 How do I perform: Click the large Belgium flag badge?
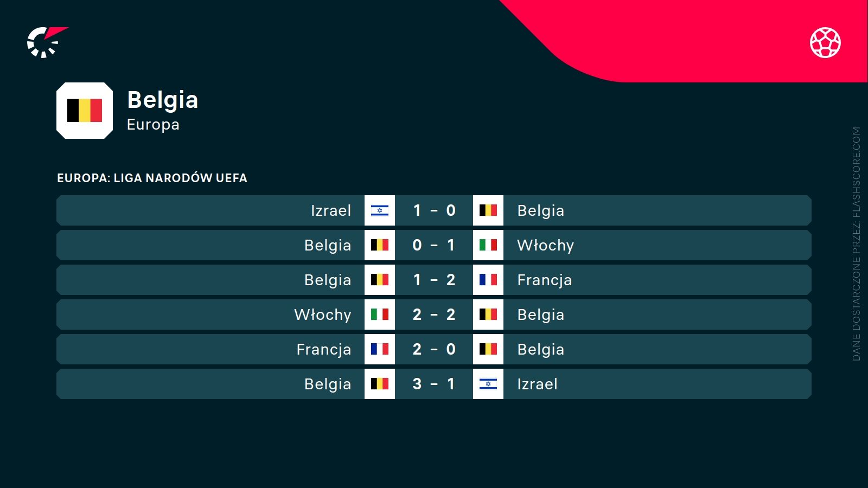click(x=85, y=111)
